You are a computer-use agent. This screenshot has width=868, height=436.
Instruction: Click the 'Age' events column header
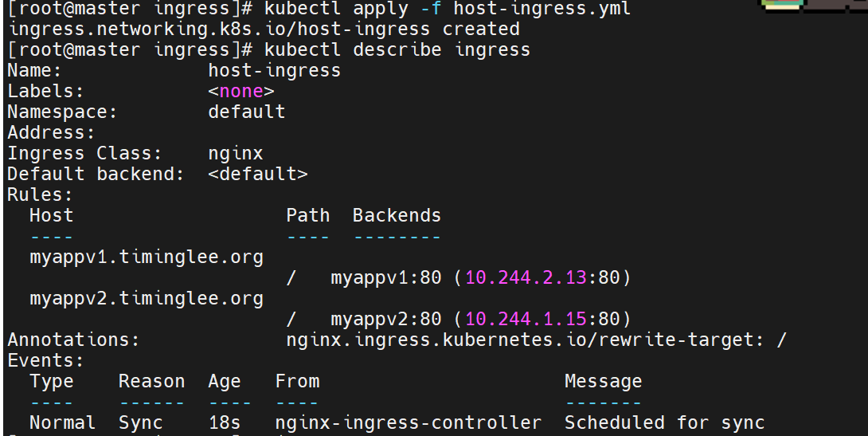tap(225, 381)
